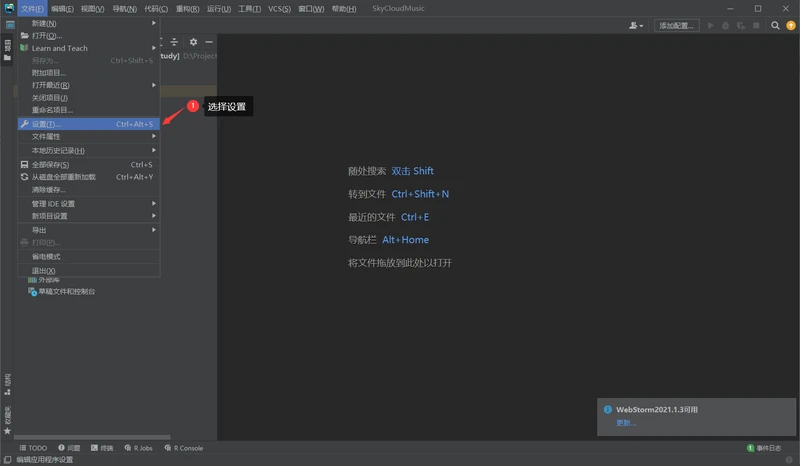Click the collapse all icon in project panel
The image size is (800, 466).
coord(174,42)
